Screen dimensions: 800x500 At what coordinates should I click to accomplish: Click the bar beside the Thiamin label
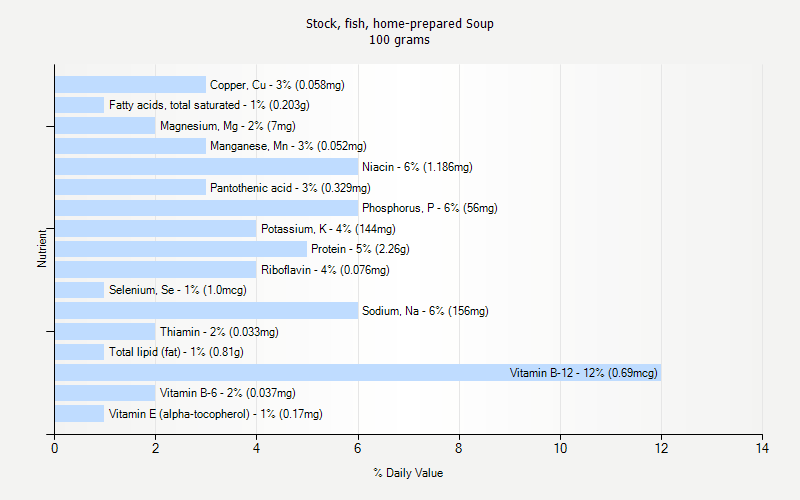105,332
